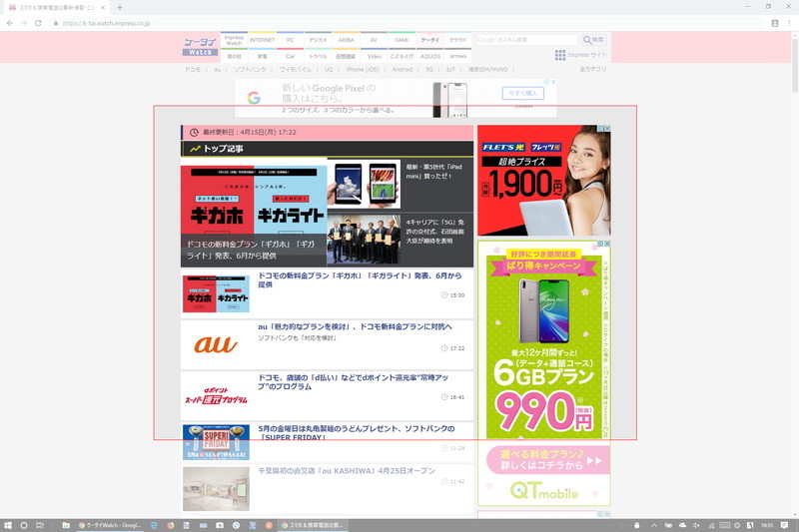The image size is (799, 532).
Task: Open the Chrome three-dot menu
Action: coord(789,23)
